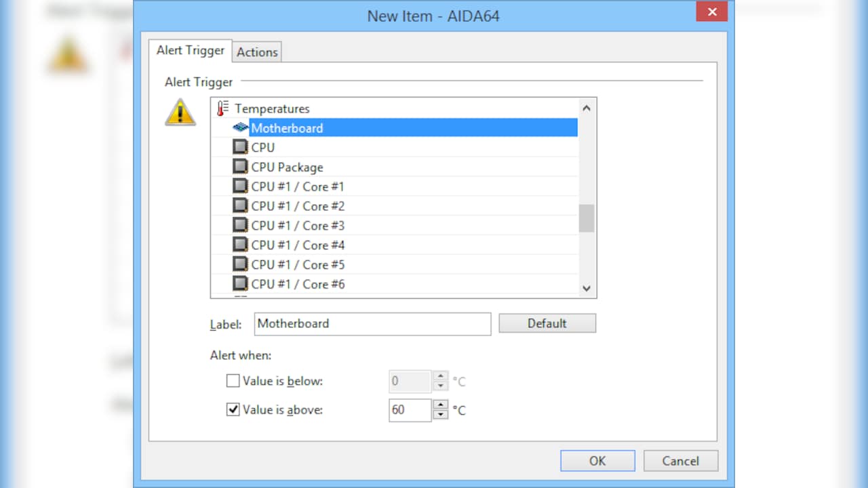Screen dimensions: 868x488
Task: Close the New Item dialog
Action: point(712,12)
